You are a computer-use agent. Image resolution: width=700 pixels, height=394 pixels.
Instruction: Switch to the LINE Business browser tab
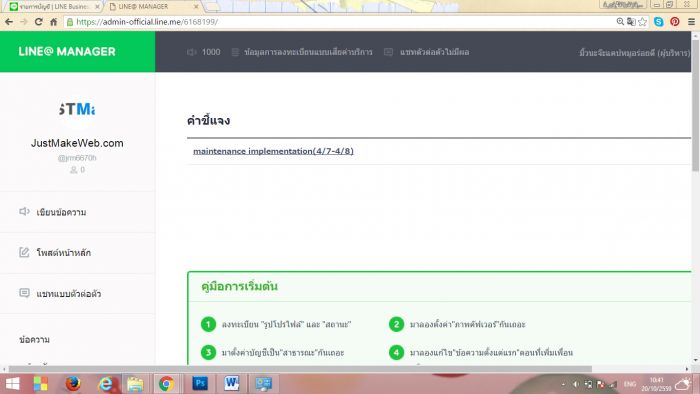54,7
